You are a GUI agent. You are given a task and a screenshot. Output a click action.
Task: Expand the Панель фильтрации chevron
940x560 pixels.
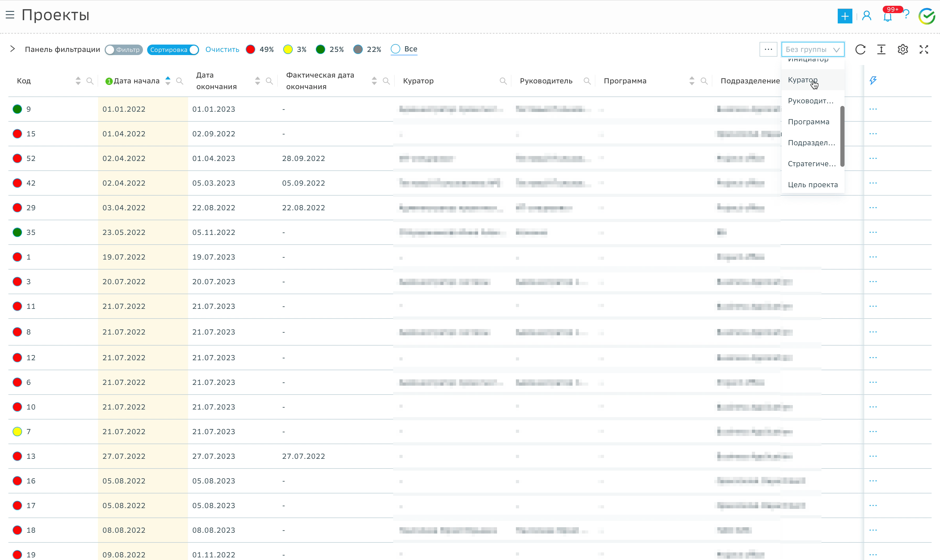(x=12, y=49)
